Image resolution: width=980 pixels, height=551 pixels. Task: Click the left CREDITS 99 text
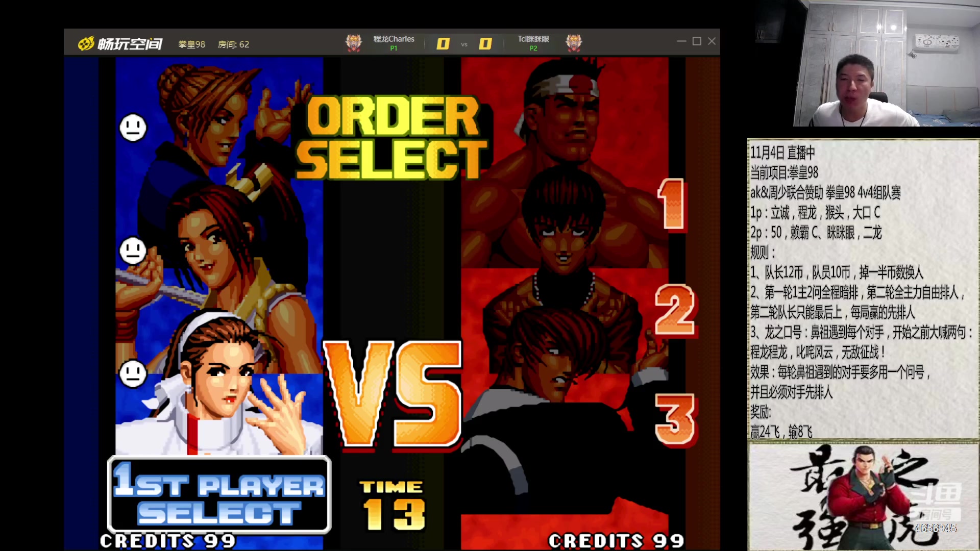point(168,541)
